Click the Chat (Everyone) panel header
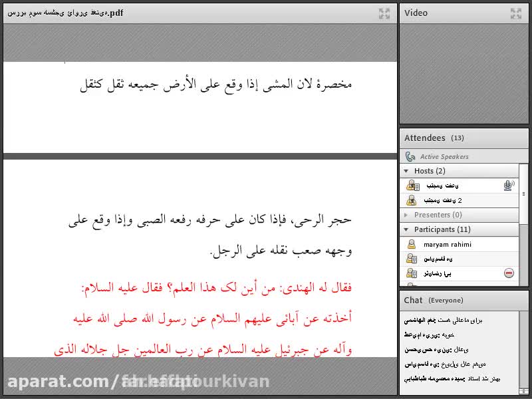This screenshot has width=532, height=399. click(x=434, y=300)
